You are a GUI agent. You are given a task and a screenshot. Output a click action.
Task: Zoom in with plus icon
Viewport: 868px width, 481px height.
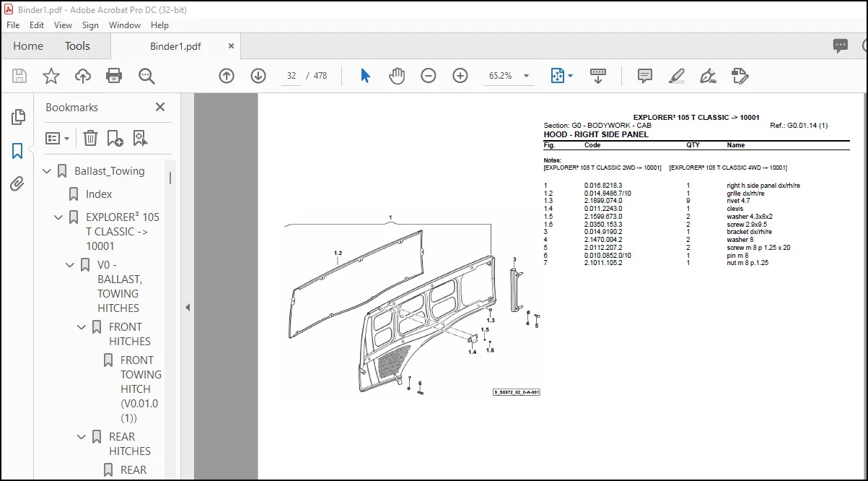point(460,76)
